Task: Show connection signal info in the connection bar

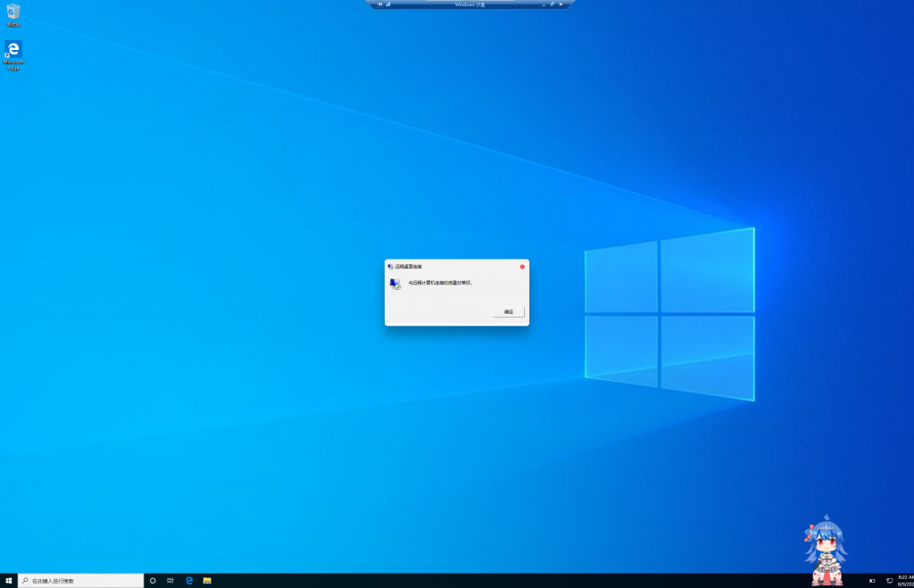Action: pyautogui.click(x=388, y=4)
